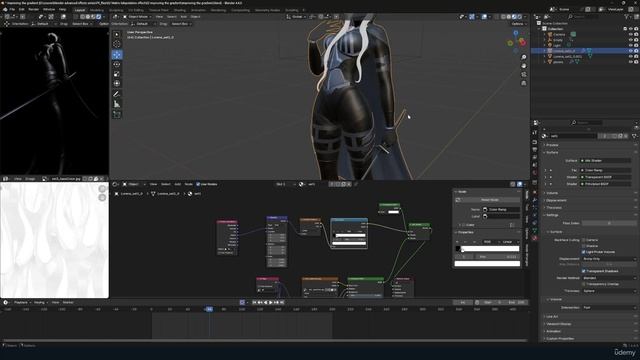This screenshot has height=360, width=640.
Task: Click the viewport zoom magnifier icon
Action: click(x=524, y=58)
